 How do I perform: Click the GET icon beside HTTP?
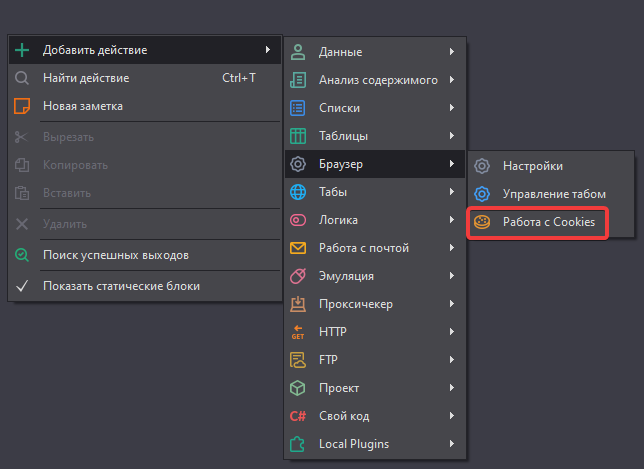(x=298, y=332)
